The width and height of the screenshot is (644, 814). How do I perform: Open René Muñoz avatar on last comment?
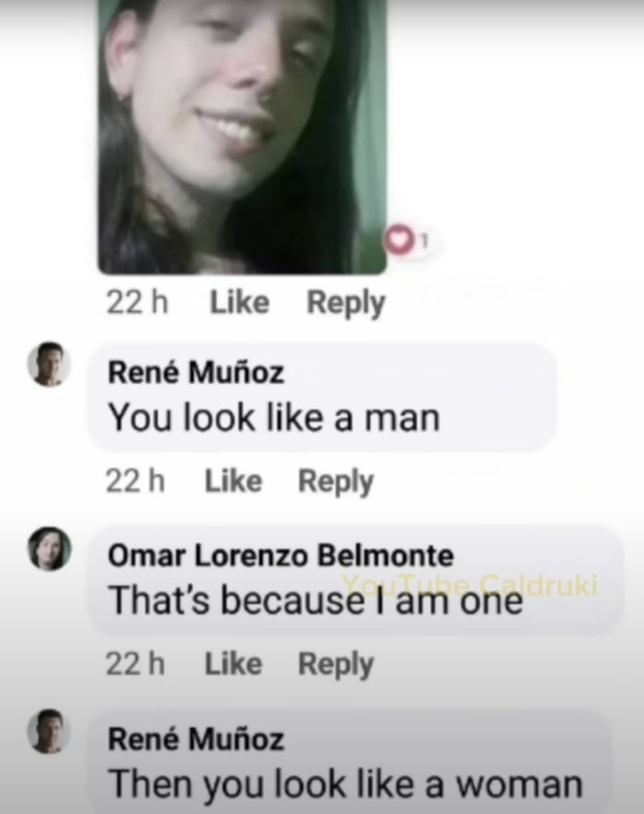(x=48, y=731)
